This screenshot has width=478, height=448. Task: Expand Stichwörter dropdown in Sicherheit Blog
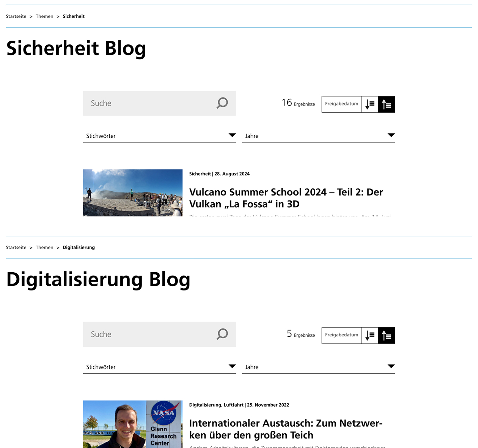(x=159, y=136)
